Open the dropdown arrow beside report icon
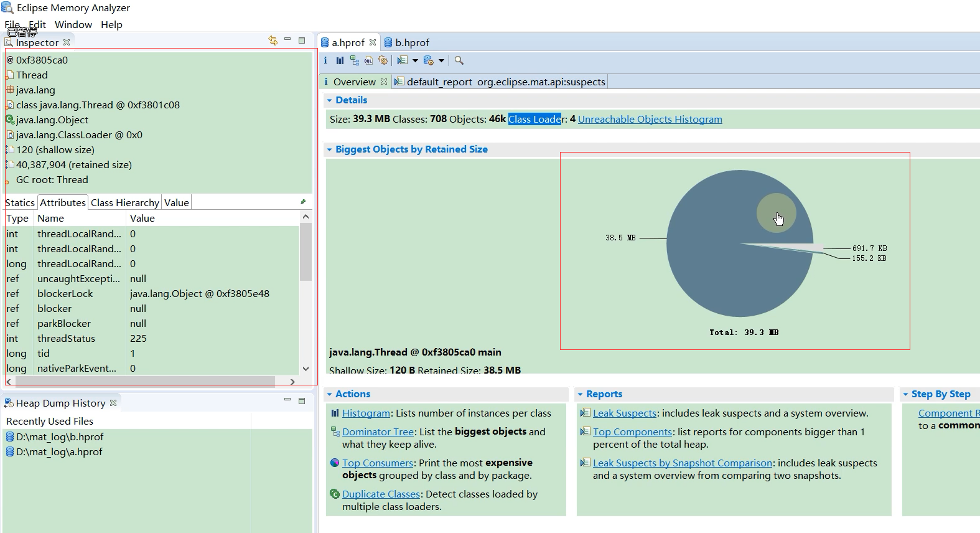 coord(415,60)
